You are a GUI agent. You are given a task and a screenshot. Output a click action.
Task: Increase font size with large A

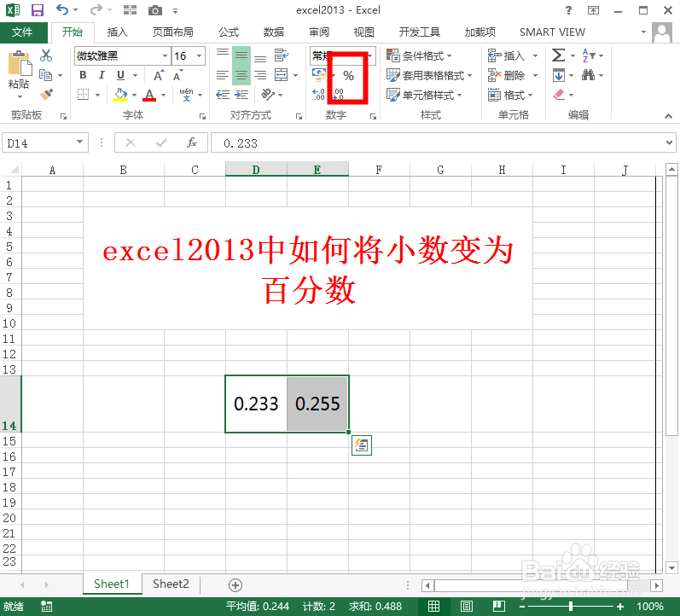click(x=160, y=75)
